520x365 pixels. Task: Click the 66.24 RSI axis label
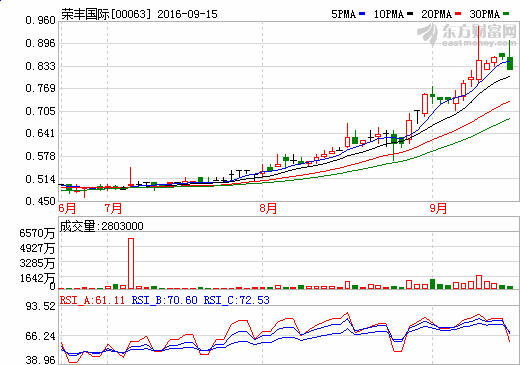tap(40, 336)
